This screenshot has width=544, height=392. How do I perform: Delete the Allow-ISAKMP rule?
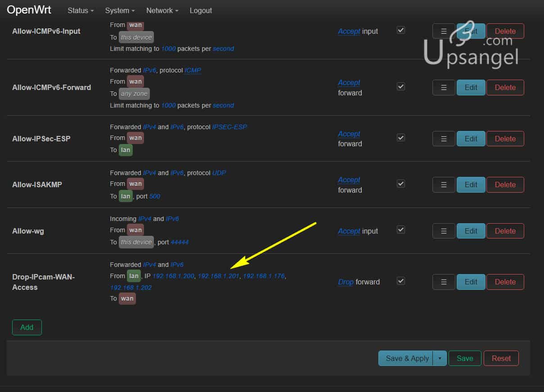(x=505, y=185)
